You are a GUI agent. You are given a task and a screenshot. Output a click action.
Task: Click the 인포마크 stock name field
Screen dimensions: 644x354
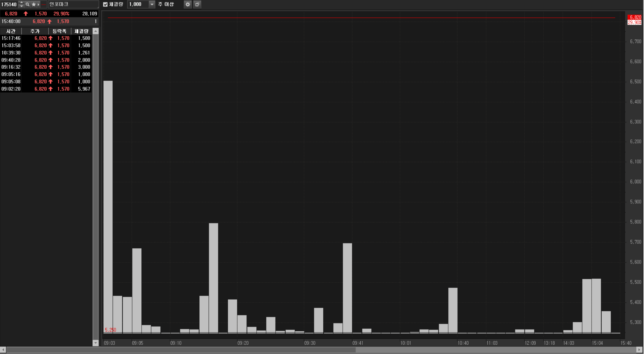coord(73,4)
